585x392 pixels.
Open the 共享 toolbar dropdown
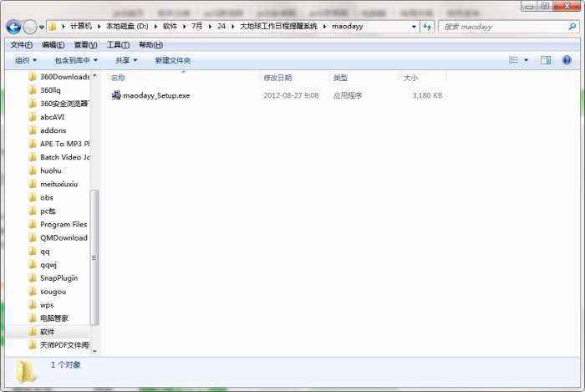tap(126, 60)
